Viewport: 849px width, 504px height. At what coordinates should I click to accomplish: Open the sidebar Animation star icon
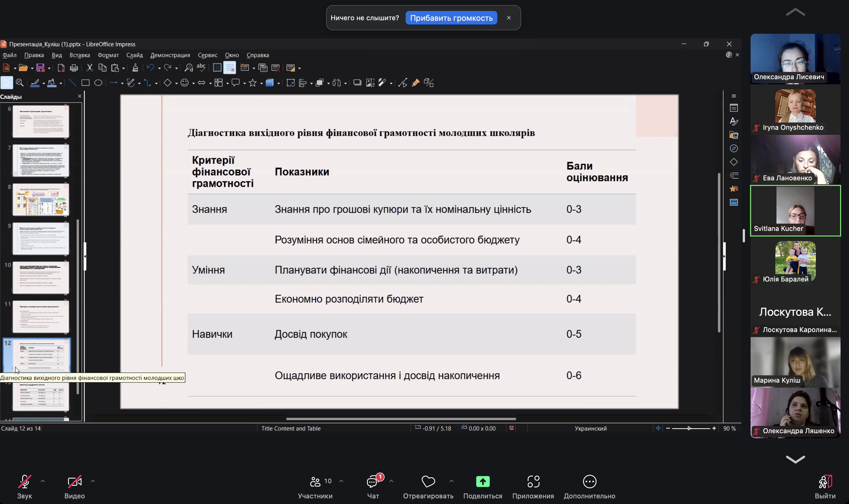click(x=734, y=189)
